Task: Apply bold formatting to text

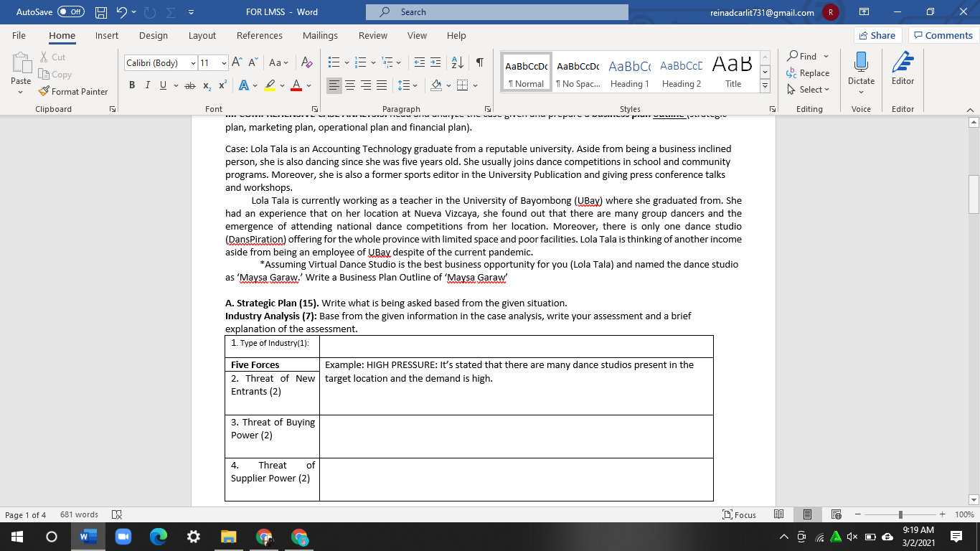Action: coord(131,85)
